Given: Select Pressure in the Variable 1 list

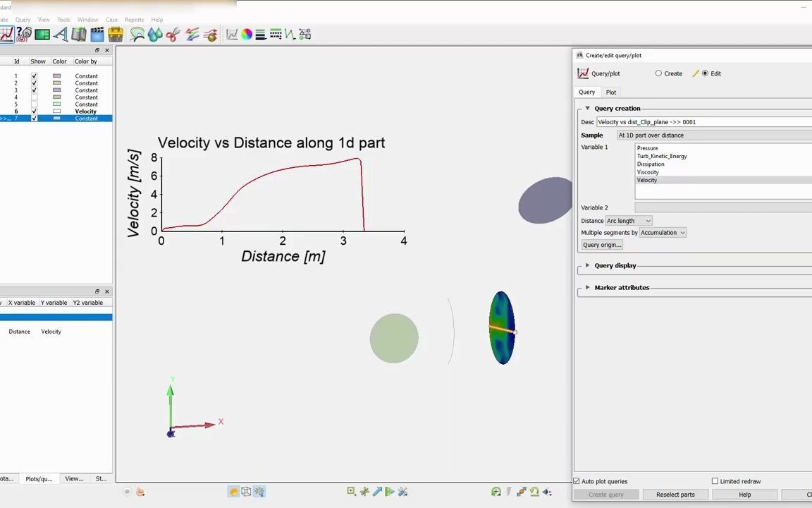Looking at the screenshot, I should pyautogui.click(x=647, y=148).
